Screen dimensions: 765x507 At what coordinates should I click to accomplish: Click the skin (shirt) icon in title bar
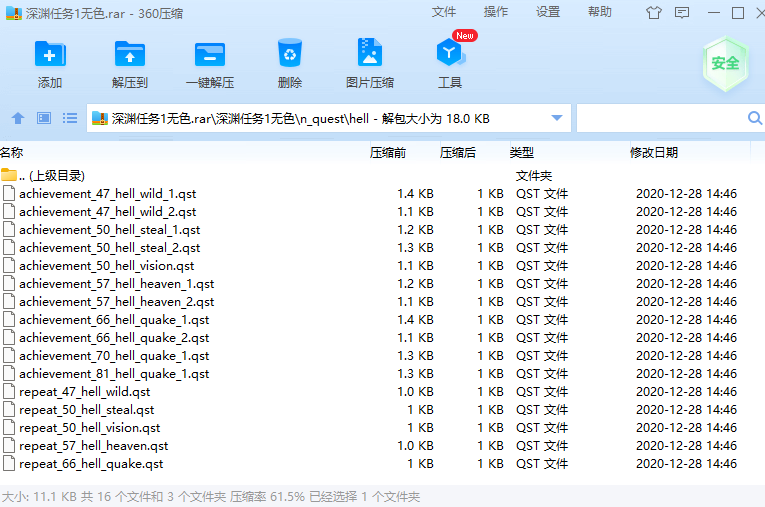(x=655, y=13)
